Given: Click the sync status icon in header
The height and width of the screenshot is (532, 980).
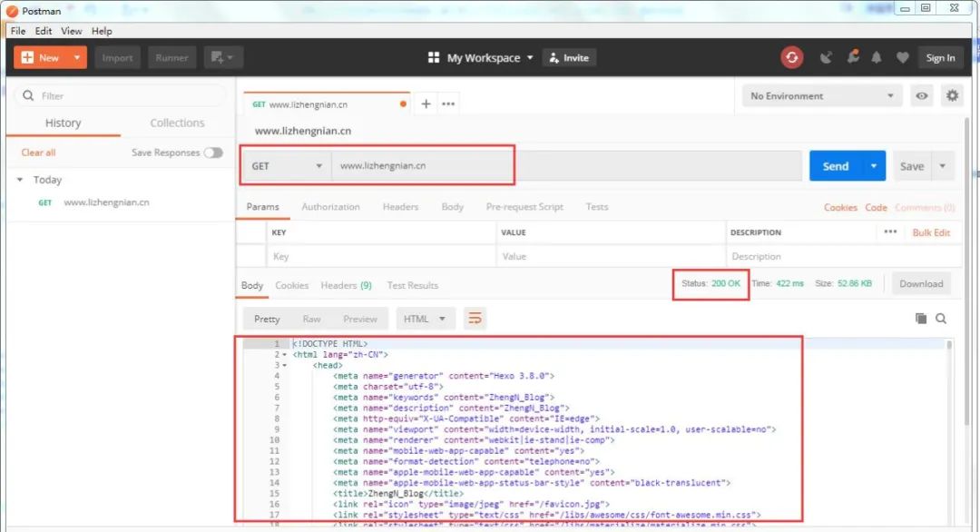Looking at the screenshot, I should coord(792,57).
